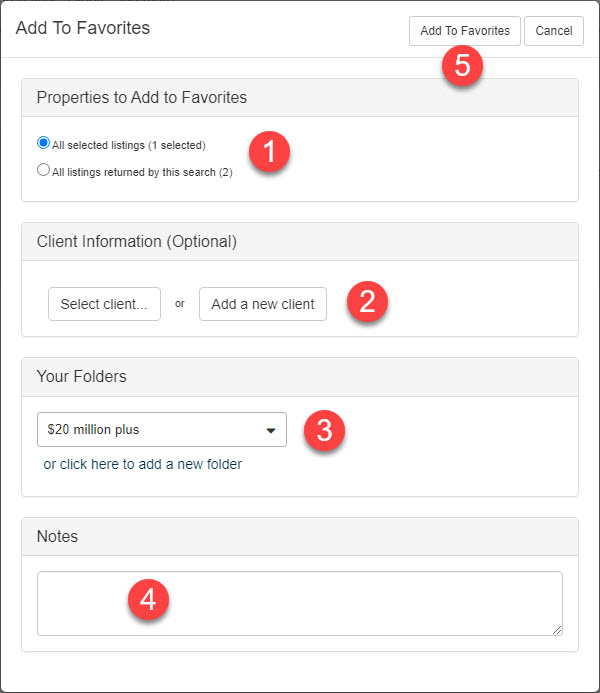
Task: Follow the "click here to add a new folder" link
Action: click(x=142, y=464)
